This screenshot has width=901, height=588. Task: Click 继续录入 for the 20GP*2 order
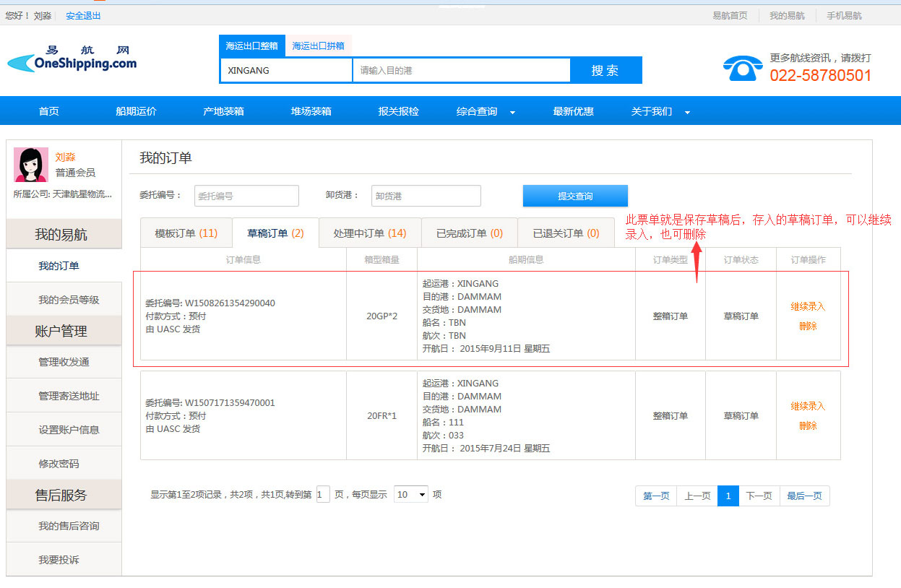[x=807, y=306]
